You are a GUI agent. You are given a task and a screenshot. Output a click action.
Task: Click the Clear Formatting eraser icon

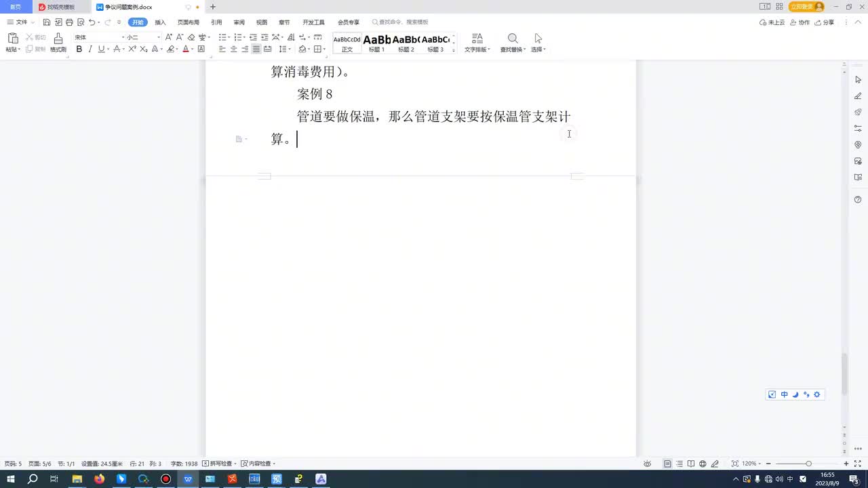point(191,37)
